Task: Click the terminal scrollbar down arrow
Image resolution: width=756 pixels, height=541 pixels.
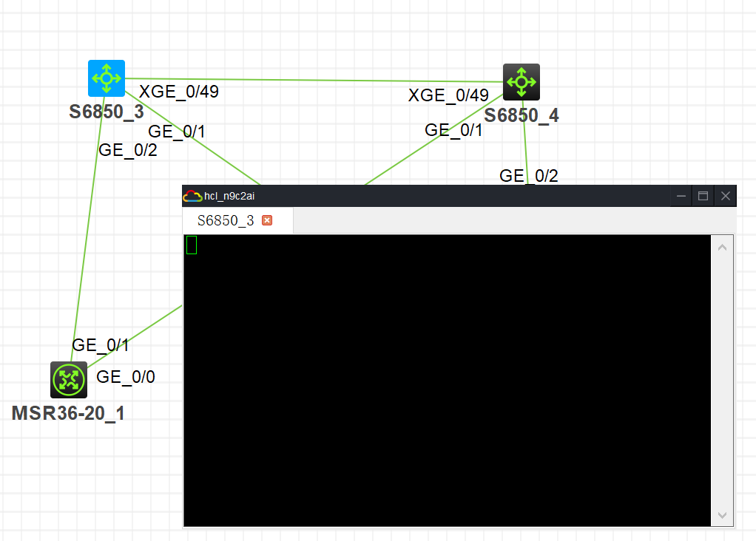Action: tap(722, 515)
